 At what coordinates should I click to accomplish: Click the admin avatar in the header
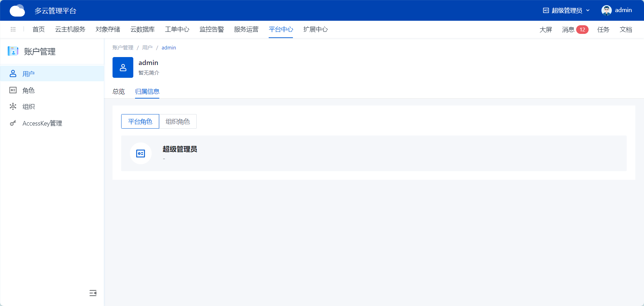[x=606, y=10]
